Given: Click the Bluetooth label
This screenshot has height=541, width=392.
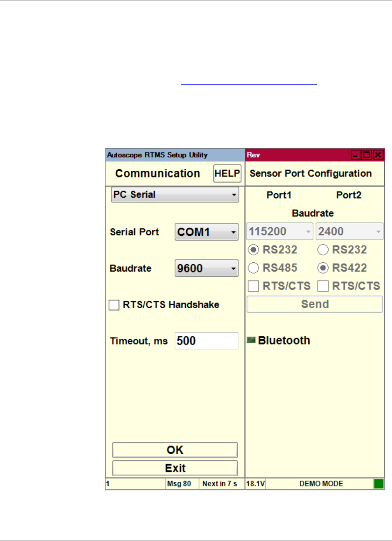Looking at the screenshot, I should coord(284,341).
